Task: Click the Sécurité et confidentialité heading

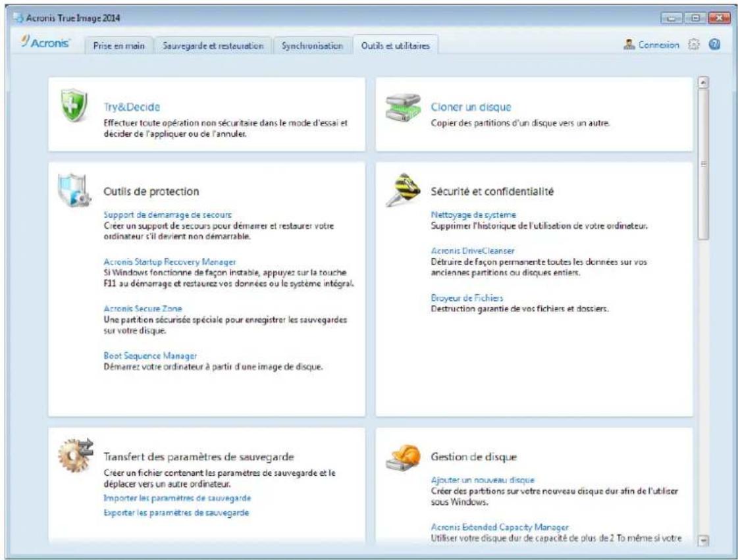Action: point(492,191)
